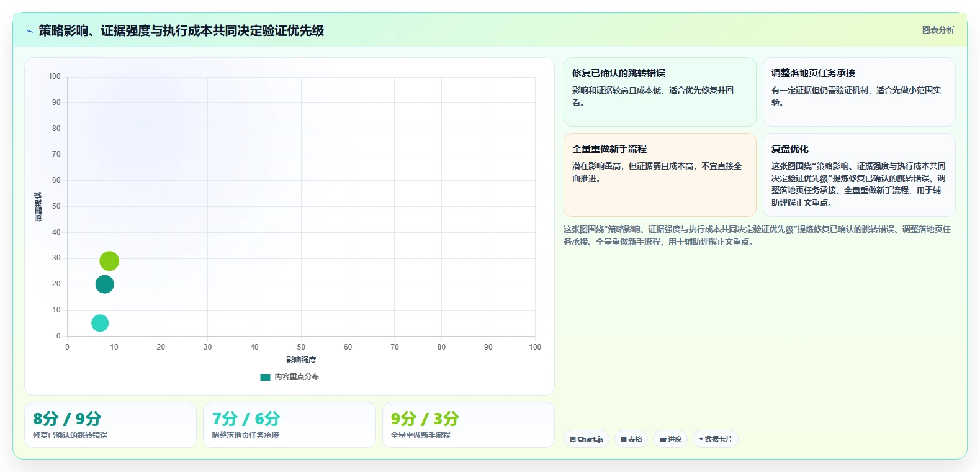Click the 图表分析 label in header

point(938,30)
